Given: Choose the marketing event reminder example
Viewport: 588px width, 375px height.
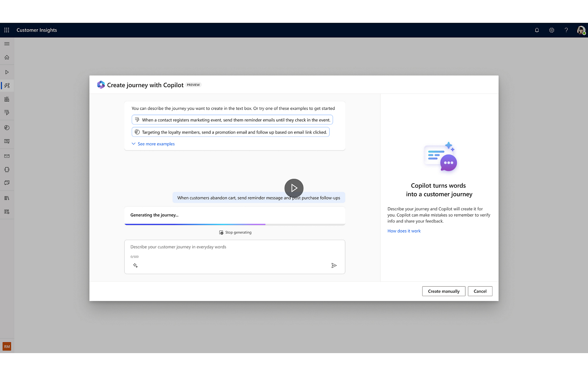Looking at the screenshot, I should (x=232, y=120).
